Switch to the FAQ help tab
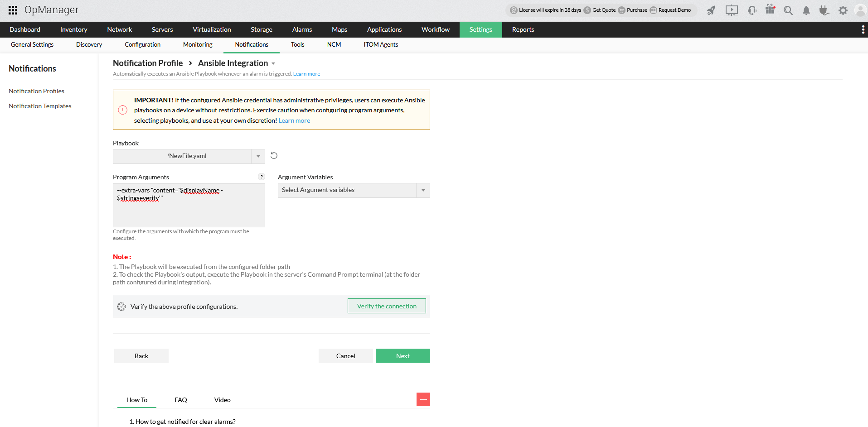868x427 pixels. (181, 400)
